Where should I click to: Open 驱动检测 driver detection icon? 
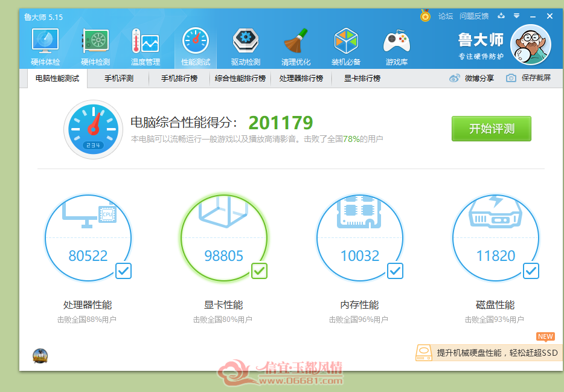click(x=246, y=40)
